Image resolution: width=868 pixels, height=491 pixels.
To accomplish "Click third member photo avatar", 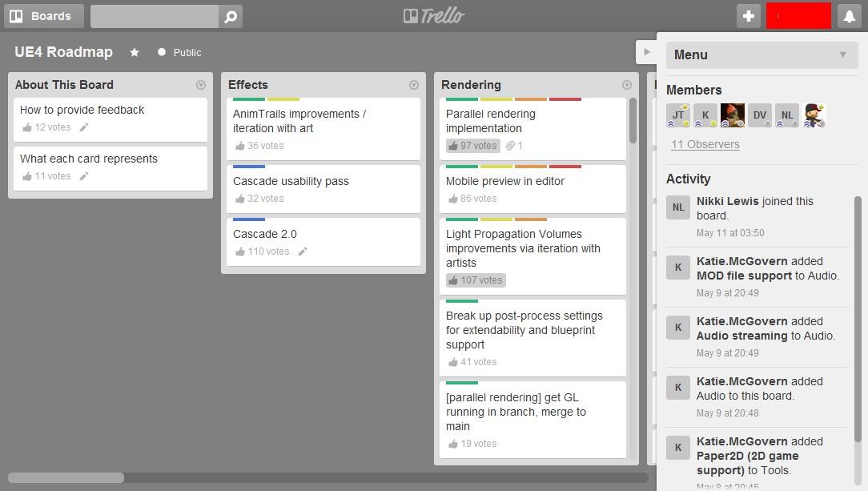I will 733,115.
